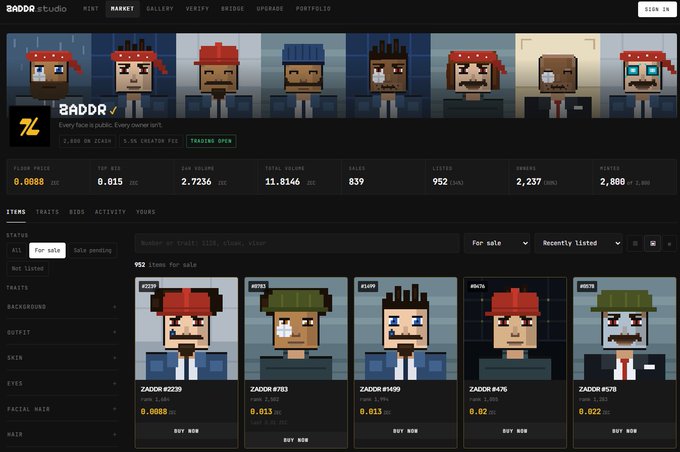Switch to the small grid view icon
Screen dimensions: 680x452
tap(635, 243)
